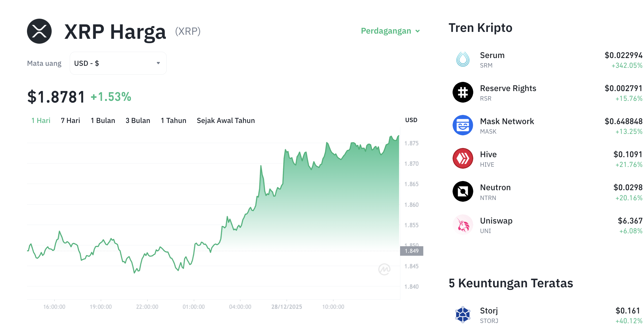Click the Uniswap unicorn icon
Viewport: 644px width, 331px height.
[x=462, y=224]
